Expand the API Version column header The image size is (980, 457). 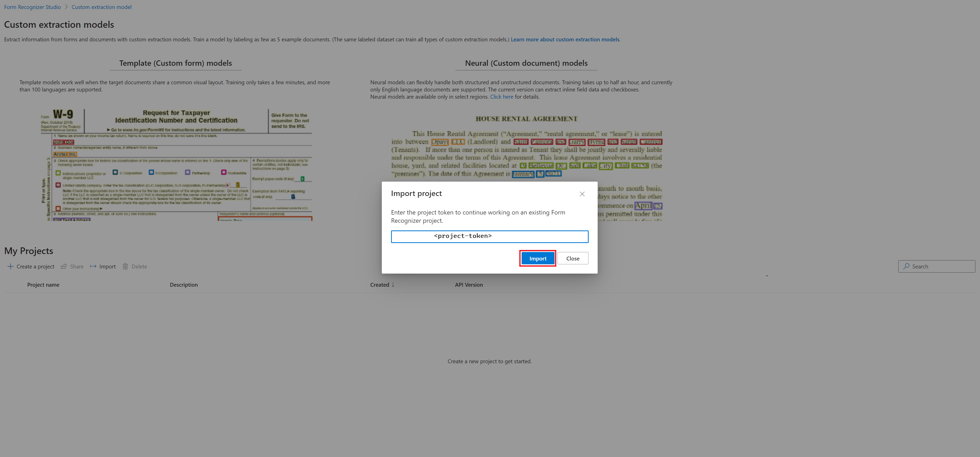point(469,284)
